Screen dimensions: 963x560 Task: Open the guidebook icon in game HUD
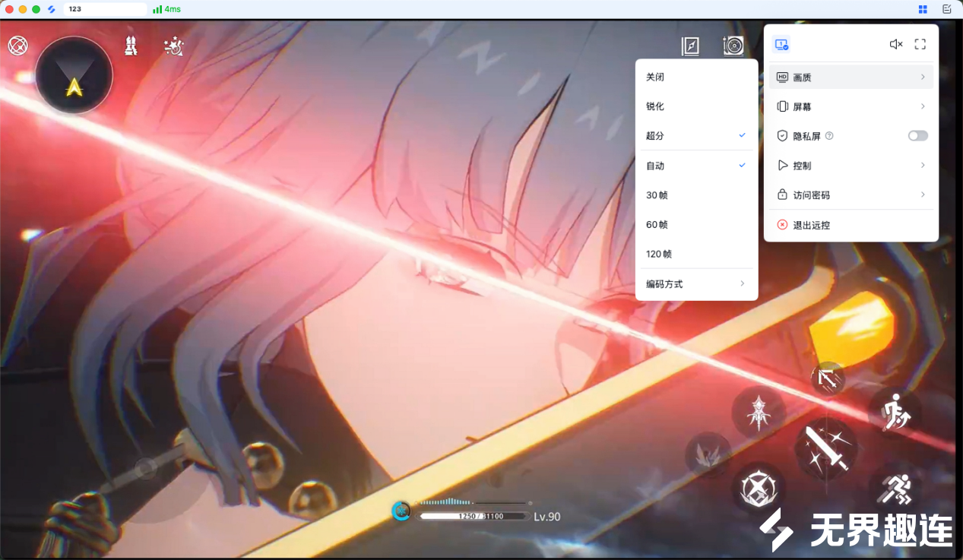pyautogui.click(x=690, y=46)
